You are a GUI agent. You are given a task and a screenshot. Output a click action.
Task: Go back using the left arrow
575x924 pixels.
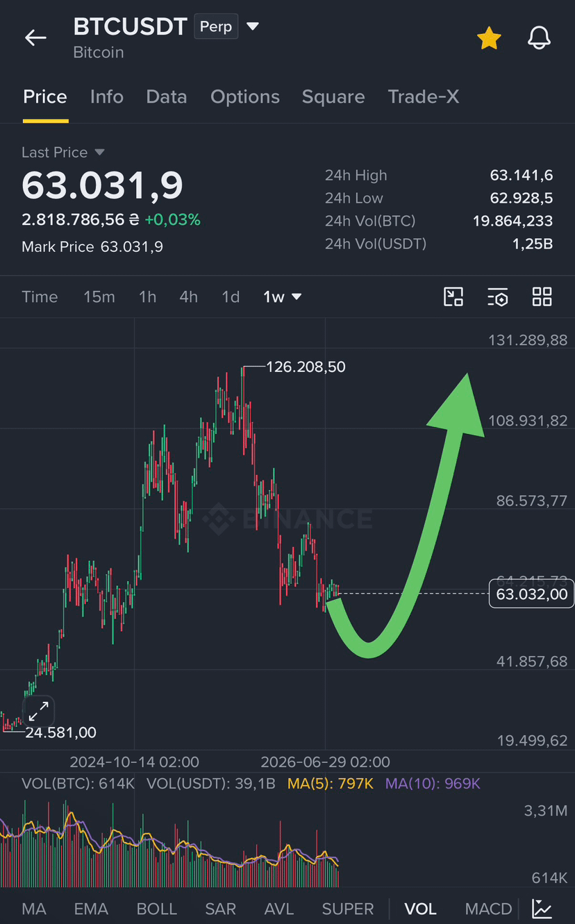point(35,37)
